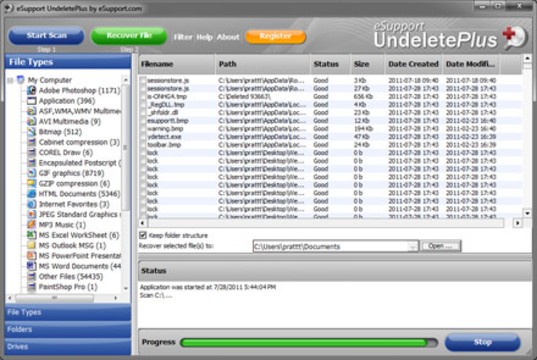The width and height of the screenshot is (537, 360).
Task: Check the box beside sessionstore.js first row
Action: click(143, 80)
